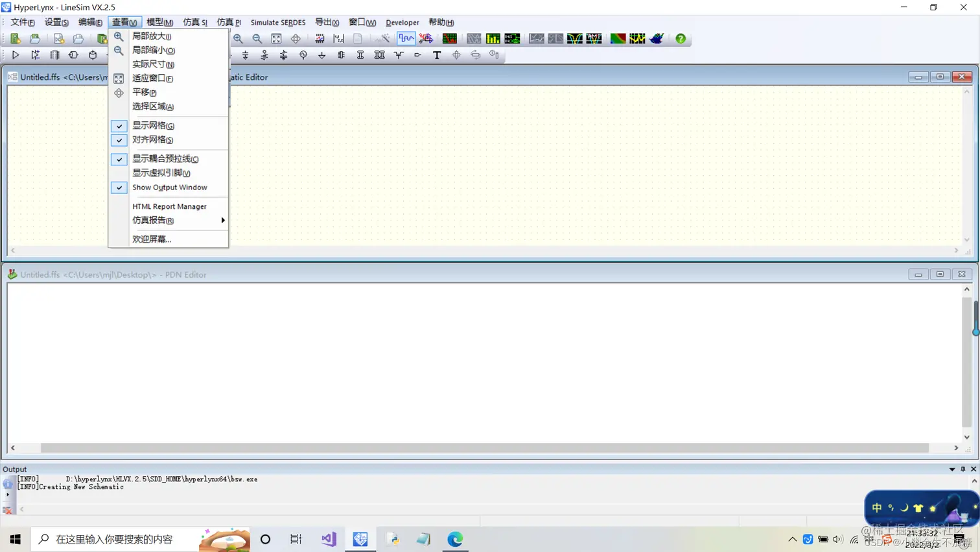The width and height of the screenshot is (980, 552).
Task: Close the Output panel
Action: pyautogui.click(x=974, y=469)
